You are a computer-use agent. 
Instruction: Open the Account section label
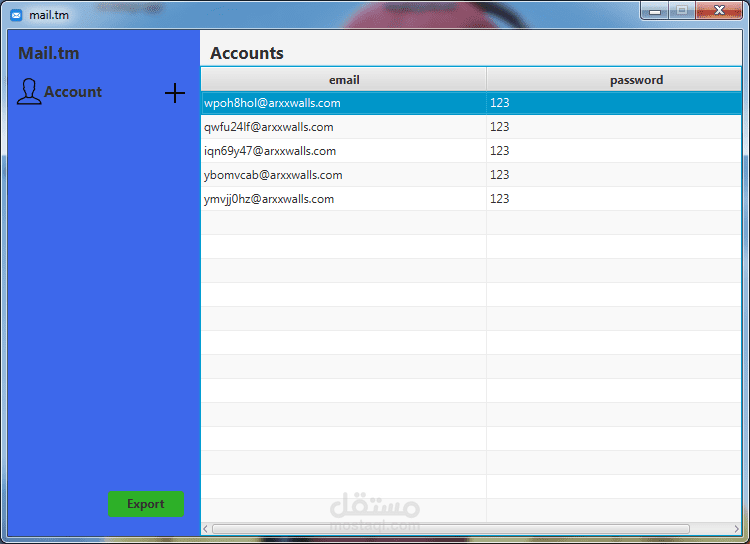pyautogui.click(x=73, y=91)
